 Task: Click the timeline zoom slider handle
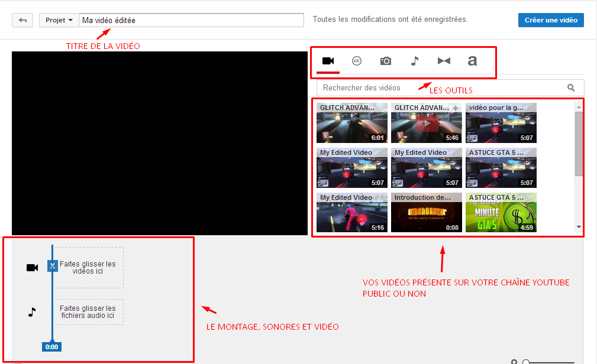(526, 362)
